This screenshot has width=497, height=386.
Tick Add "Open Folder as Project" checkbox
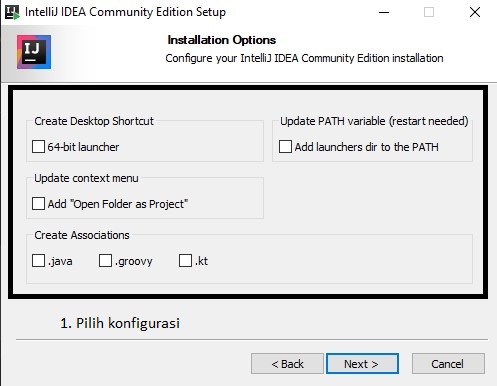pos(38,204)
